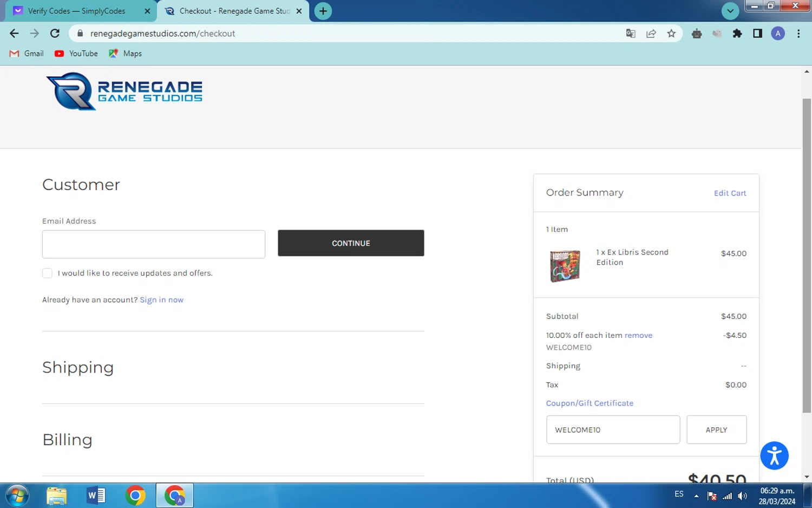Screen dimensions: 812x508
Task: Click the Shipping section heading
Action: point(78,368)
